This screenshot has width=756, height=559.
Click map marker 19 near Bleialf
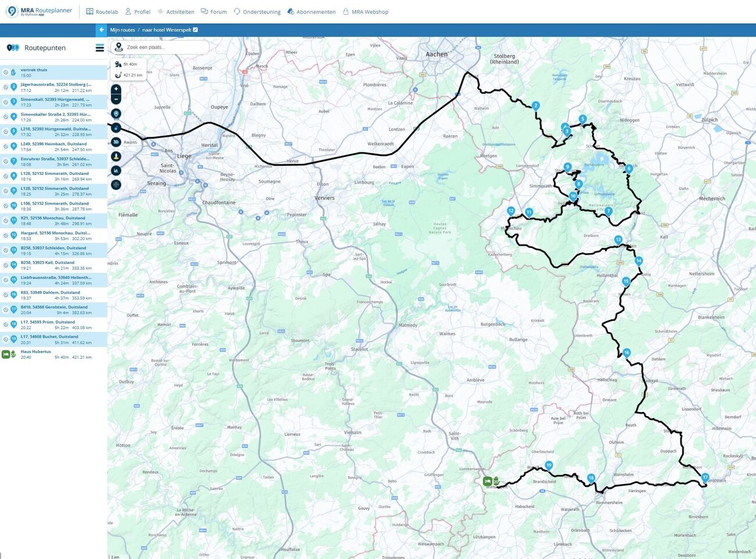tap(548, 465)
